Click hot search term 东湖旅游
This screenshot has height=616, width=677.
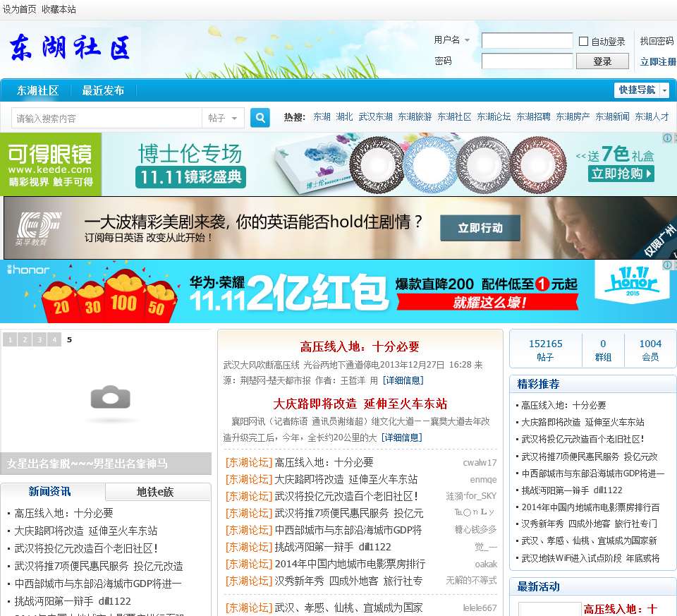[415, 116]
